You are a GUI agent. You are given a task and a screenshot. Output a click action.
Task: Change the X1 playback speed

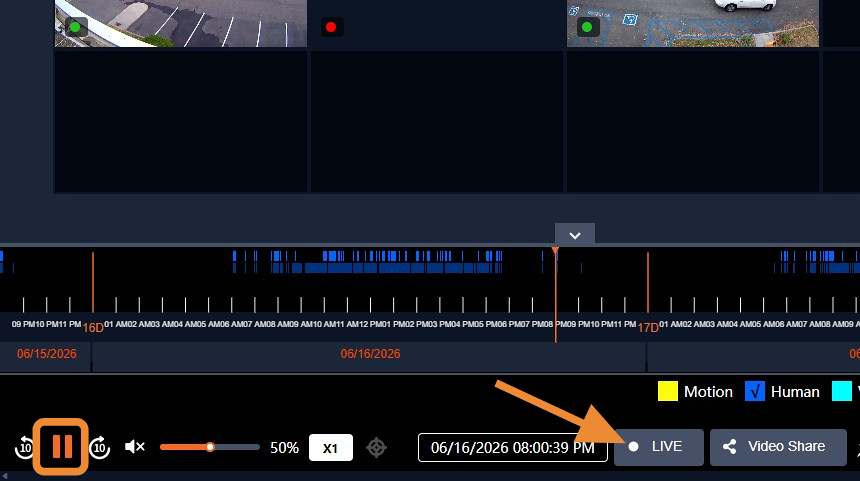330,448
